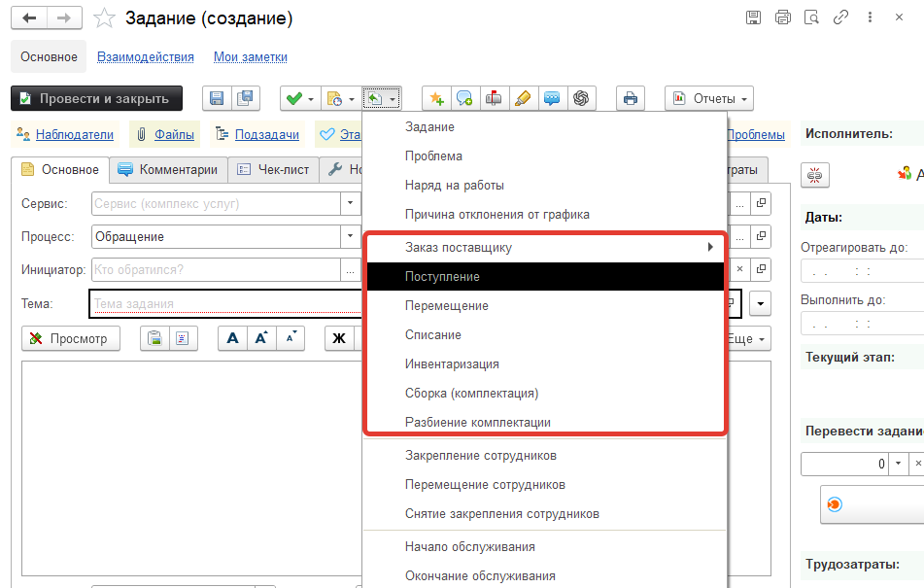Click the save diskette icon in the toolbar
This screenshot has width=924, height=588.
pos(217,98)
